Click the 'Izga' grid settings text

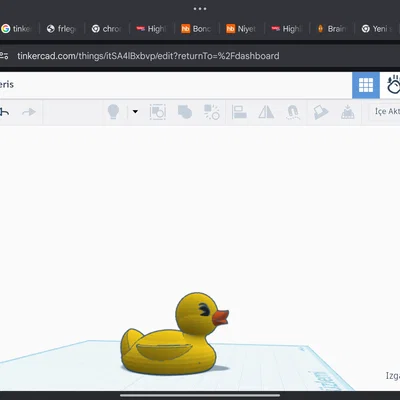click(x=393, y=376)
